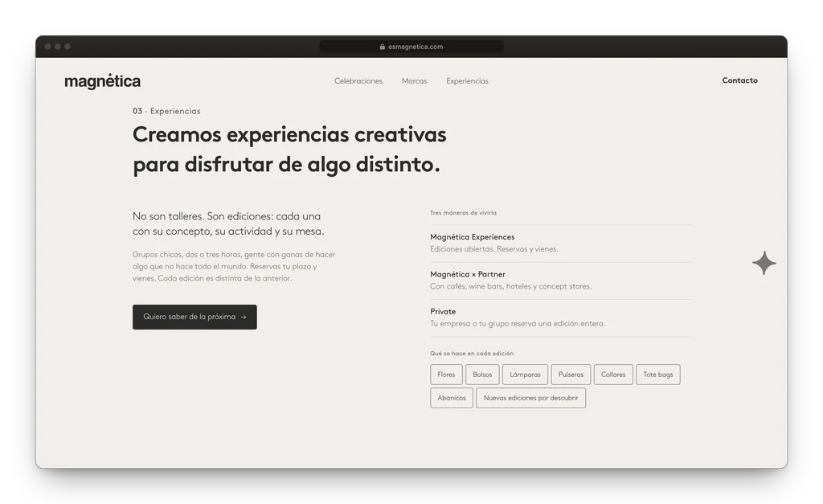Click 'Grupos chicos, dos o tres horas' paragraph
Viewport: 823px width, 504px height.
pos(234,266)
